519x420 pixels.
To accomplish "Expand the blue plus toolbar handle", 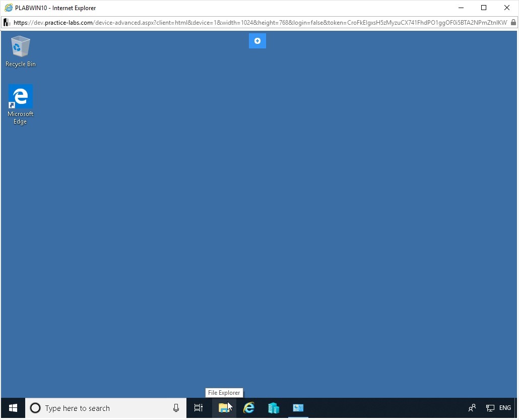I will coord(257,41).
